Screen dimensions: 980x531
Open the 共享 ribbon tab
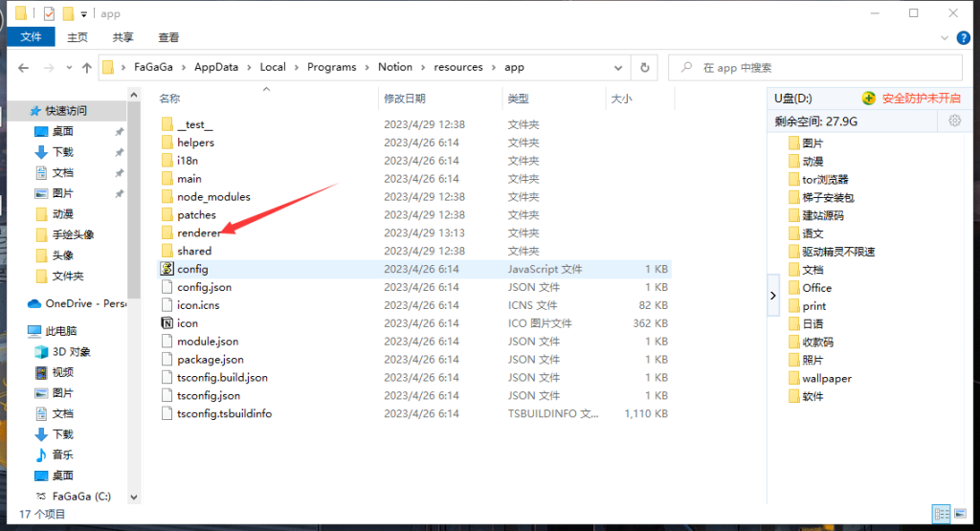tap(123, 37)
